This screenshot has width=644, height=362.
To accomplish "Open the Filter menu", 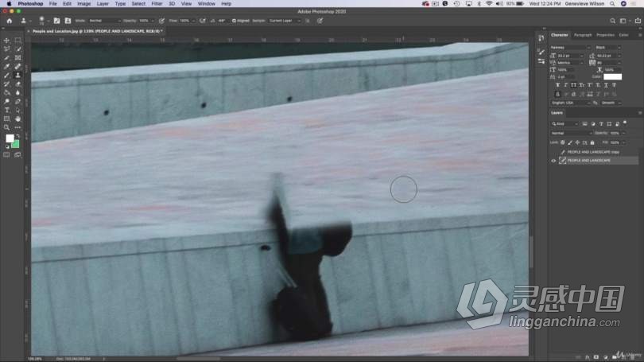I will tap(157, 4).
